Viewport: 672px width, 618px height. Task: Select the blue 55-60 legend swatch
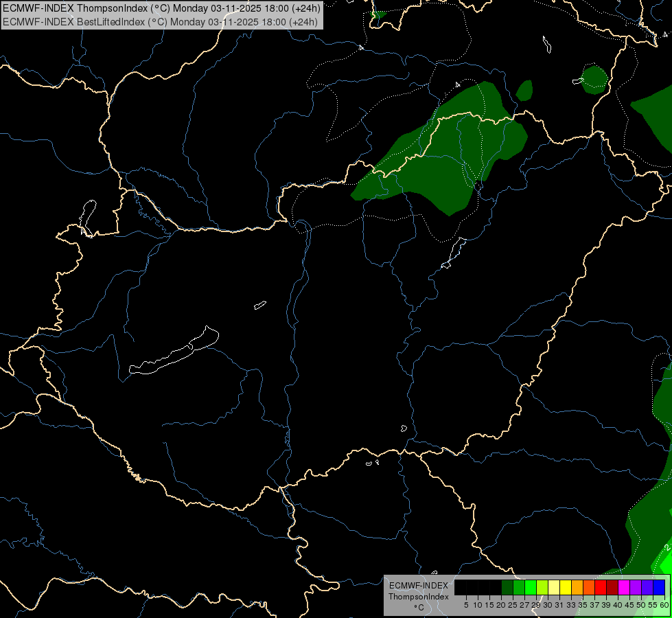point(659,587)
